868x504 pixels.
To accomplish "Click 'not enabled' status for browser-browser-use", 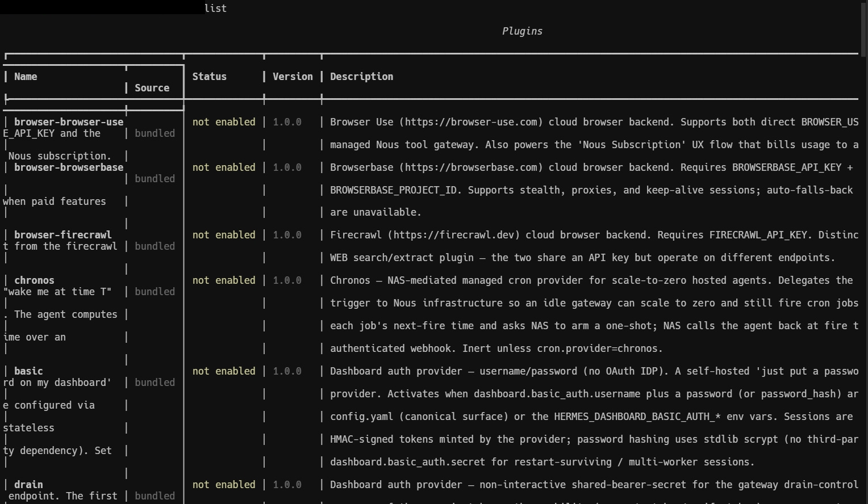I will pos(224,122).
